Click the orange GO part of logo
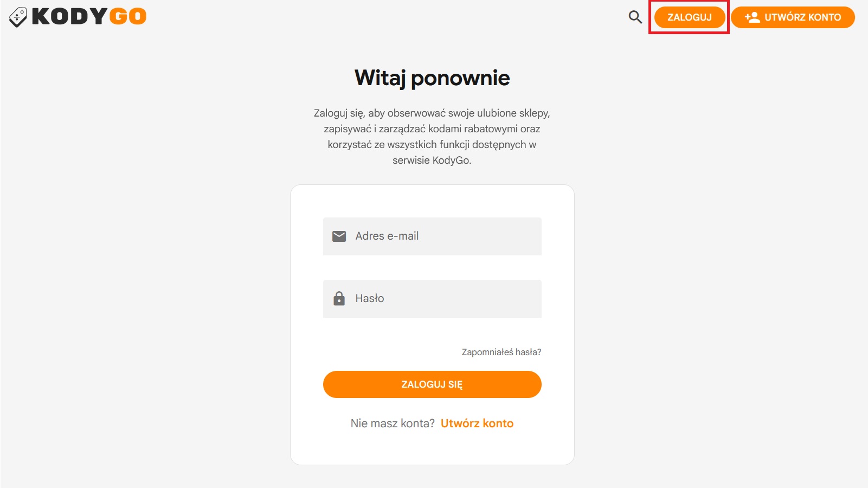The height and width of the screenshot is (488, 868). [128, 17]
